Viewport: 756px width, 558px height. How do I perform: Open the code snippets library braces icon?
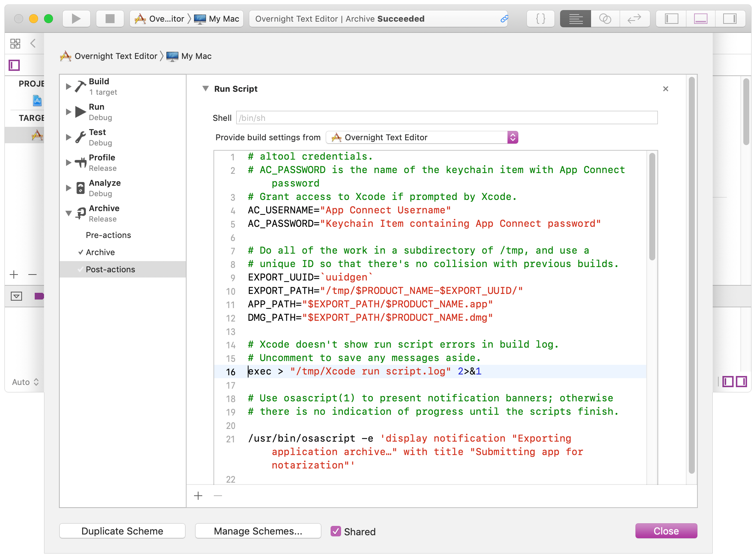pos(540,19)
